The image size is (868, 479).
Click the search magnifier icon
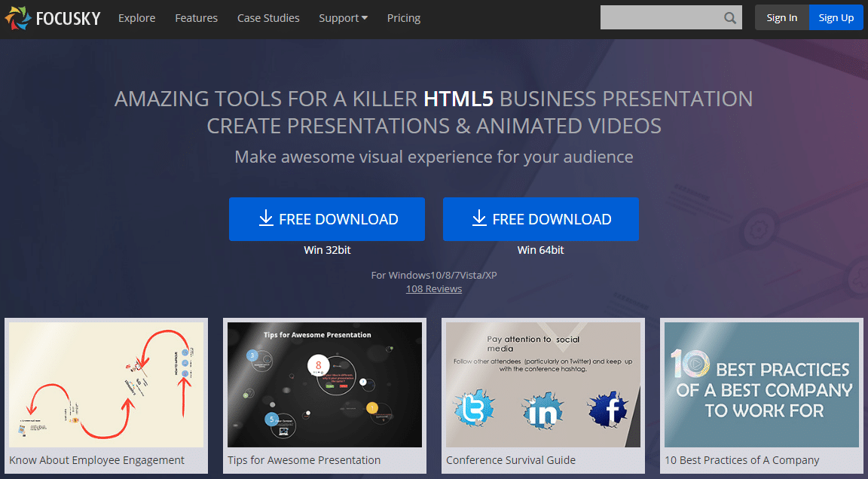pos(729,17)
